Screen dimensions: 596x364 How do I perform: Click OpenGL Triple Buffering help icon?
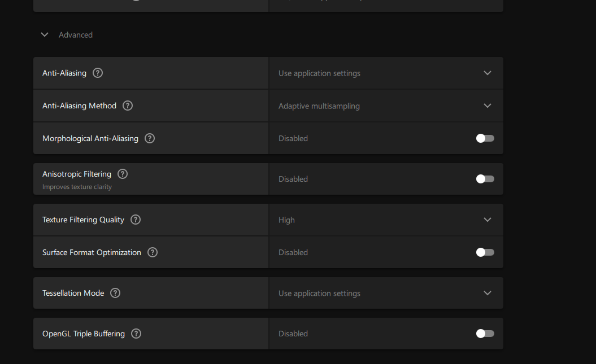136,334
